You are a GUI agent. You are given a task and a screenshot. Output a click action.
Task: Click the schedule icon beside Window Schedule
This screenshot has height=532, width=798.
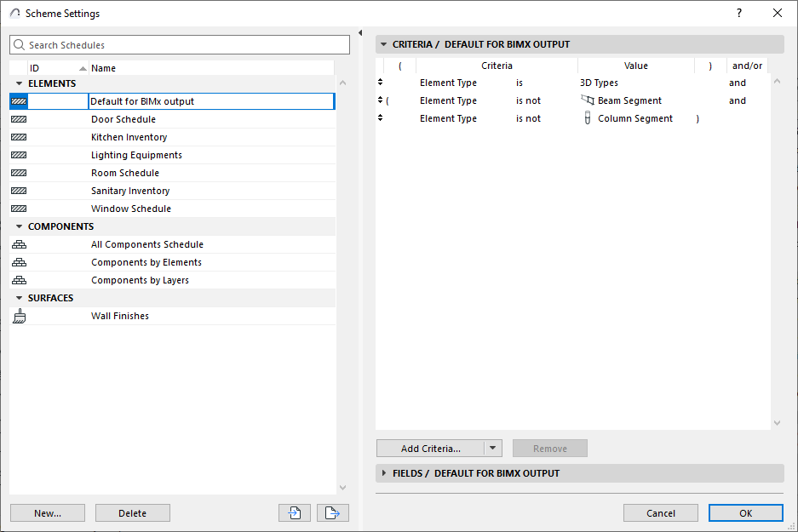pos(19,209)
